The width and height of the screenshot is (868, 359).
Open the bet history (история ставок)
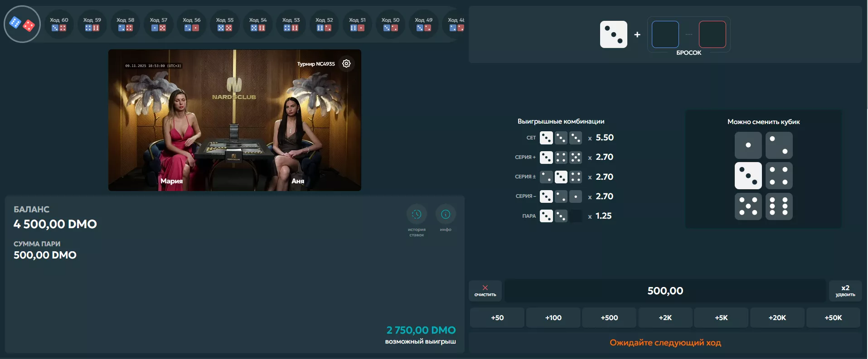pyautogui.click(x=417, y=215)
